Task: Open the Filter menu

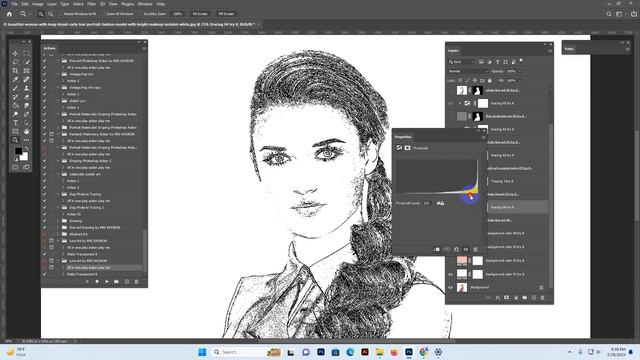Action: [x=91, y=4]
